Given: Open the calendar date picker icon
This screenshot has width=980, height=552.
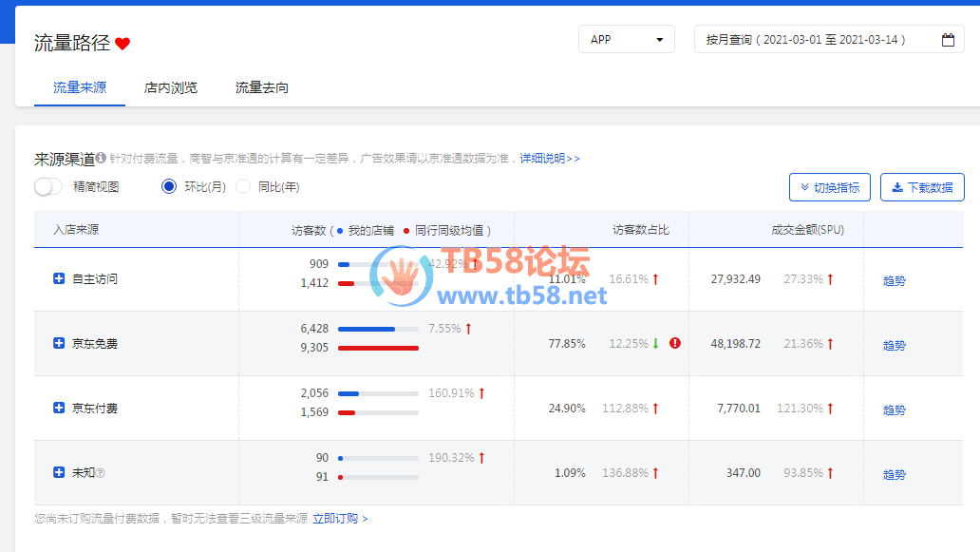Looking at the screenshot, I should pyautogui.click(x=948, y=39).
